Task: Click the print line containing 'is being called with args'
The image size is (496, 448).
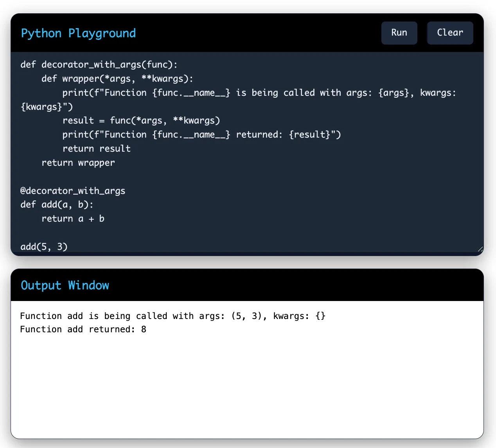Action: [x=259, y=93]
